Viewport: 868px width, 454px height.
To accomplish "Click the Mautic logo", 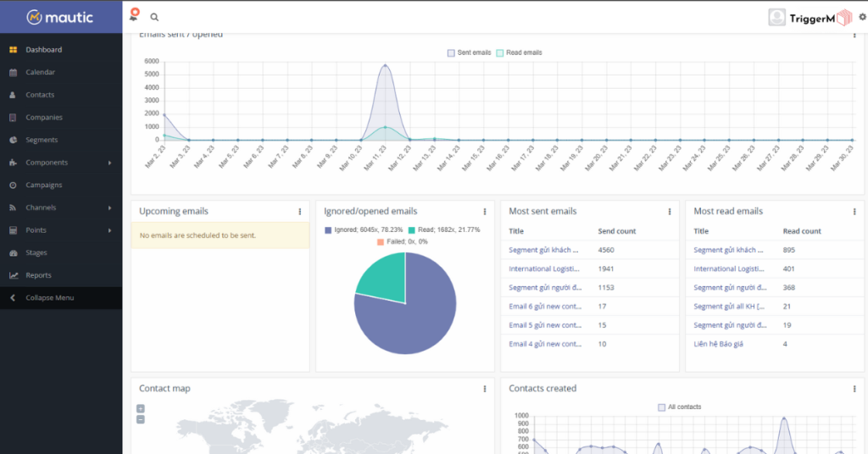I will point(59,17).
